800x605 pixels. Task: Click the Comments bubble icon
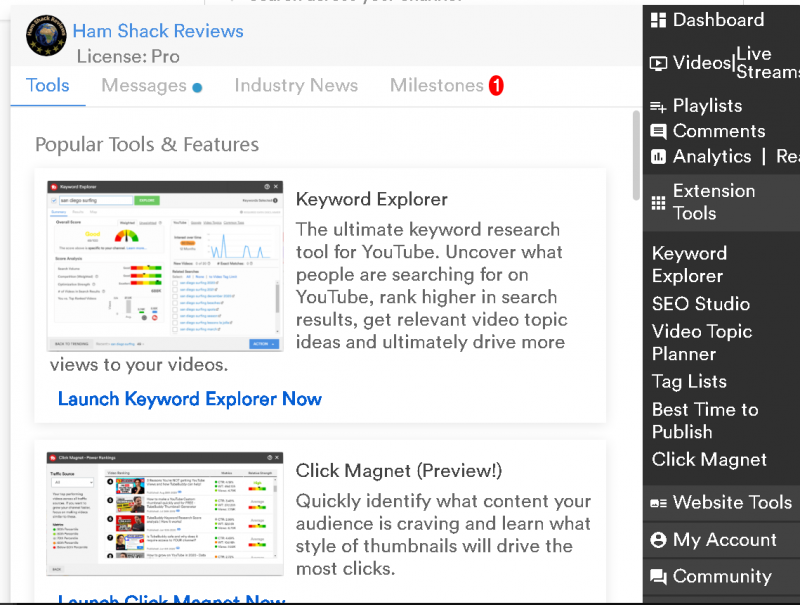(x=658, y=131)
